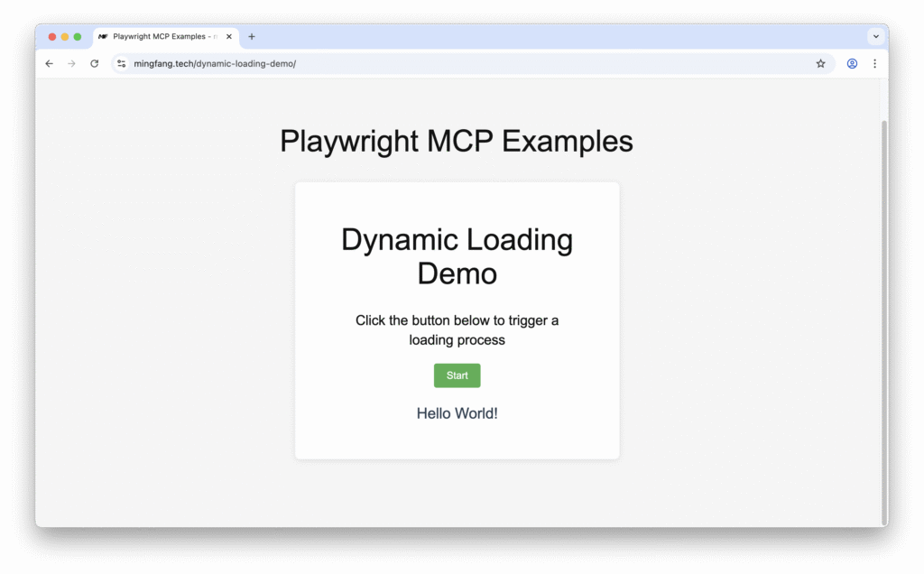Click the browser back arrow
The height and width of the screenshot is (574, 924).
[49, 63]
